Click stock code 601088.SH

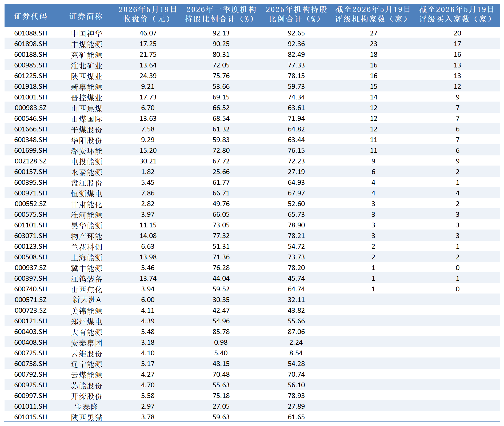click(x=31, y=33)
